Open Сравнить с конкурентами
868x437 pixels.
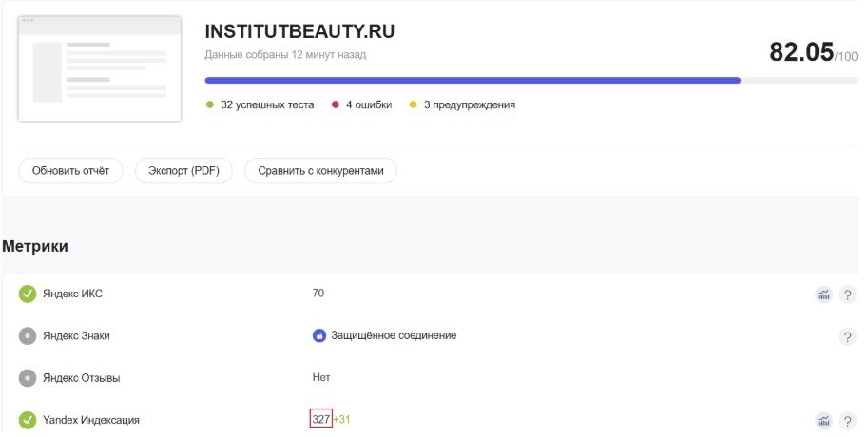320,171
